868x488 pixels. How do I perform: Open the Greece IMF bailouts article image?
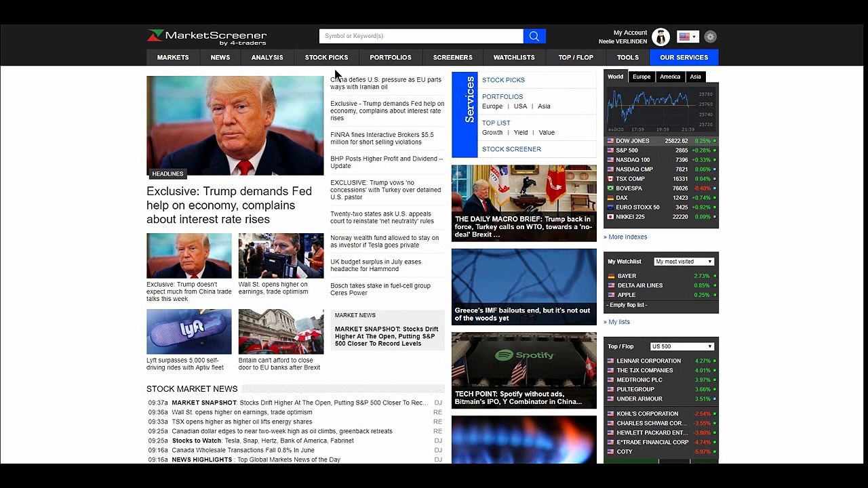(524, 287)
